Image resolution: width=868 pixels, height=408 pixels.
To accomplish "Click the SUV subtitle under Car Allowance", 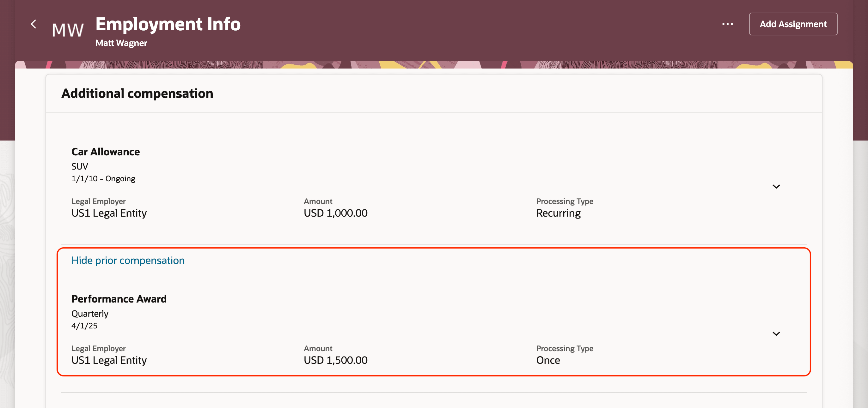I will (80, 166).
